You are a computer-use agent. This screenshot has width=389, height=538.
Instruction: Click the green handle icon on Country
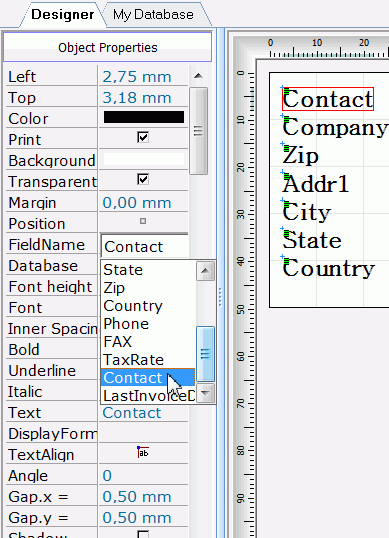coord(287,261)
